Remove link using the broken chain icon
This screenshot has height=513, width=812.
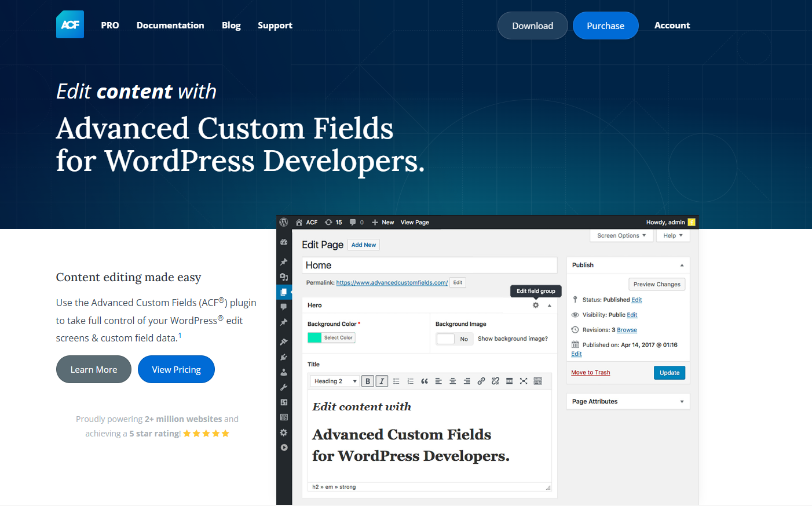(x=495, y=381)
